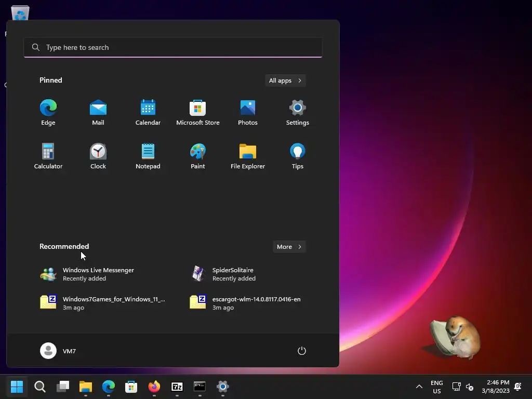Viewport: 532px width, 399px height.
Task: Open the VM7 user account menu
Action: pos(58,351)
